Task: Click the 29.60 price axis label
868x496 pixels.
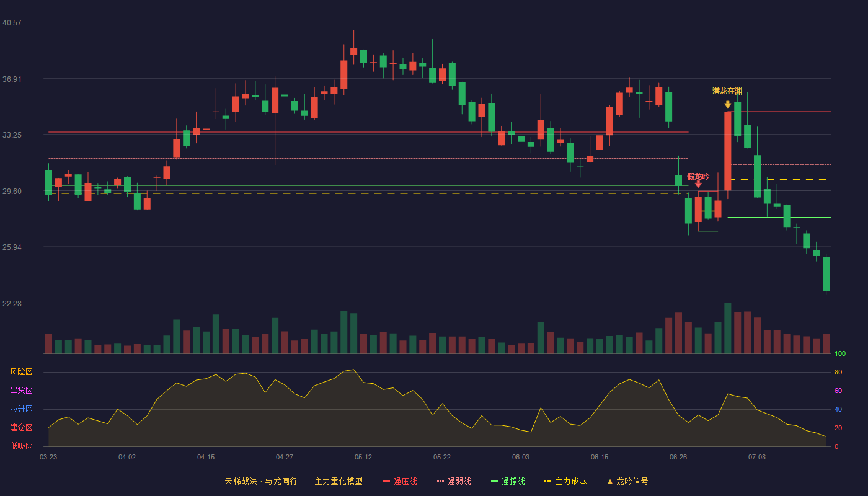Action: pyautogui.click(x=12, y=192)
